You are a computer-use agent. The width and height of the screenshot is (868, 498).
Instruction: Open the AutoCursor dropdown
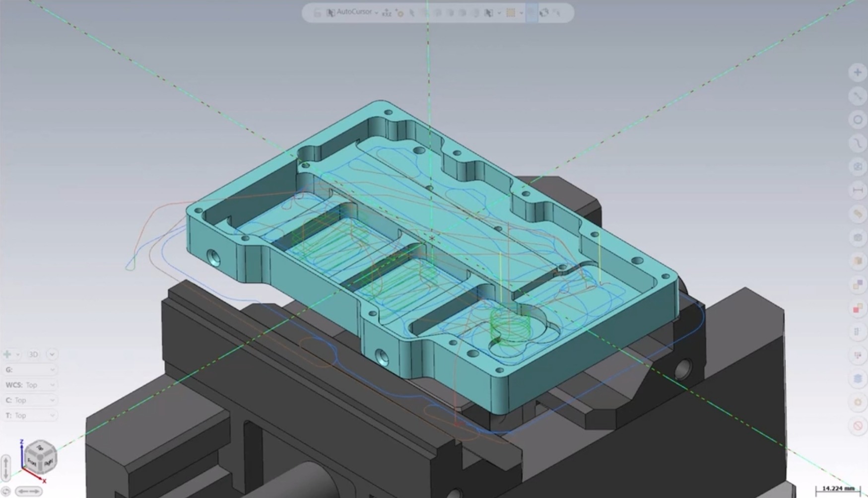[x=376, y=13]
